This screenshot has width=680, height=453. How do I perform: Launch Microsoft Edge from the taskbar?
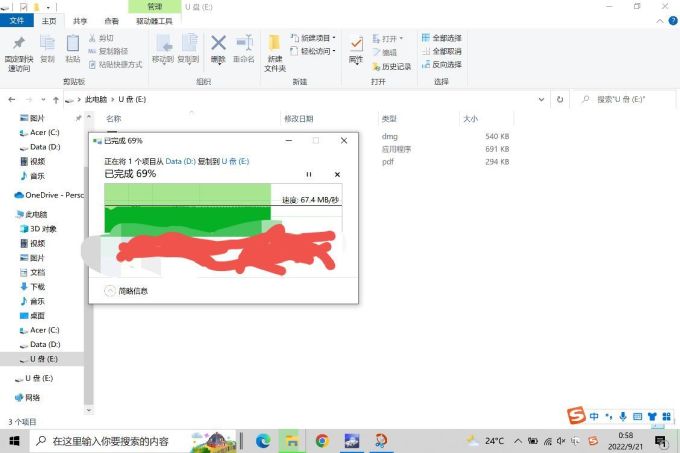point(263,441)
